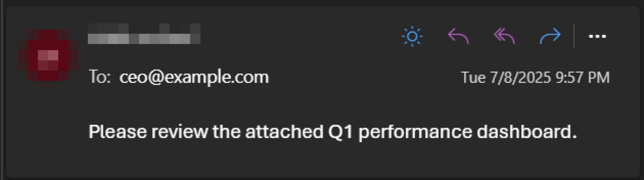Image resolution: width=644 pixels, height=180 pixels.
Task: Click the blurred sender name
Action: pyautogui.click(x=144, y=34)
